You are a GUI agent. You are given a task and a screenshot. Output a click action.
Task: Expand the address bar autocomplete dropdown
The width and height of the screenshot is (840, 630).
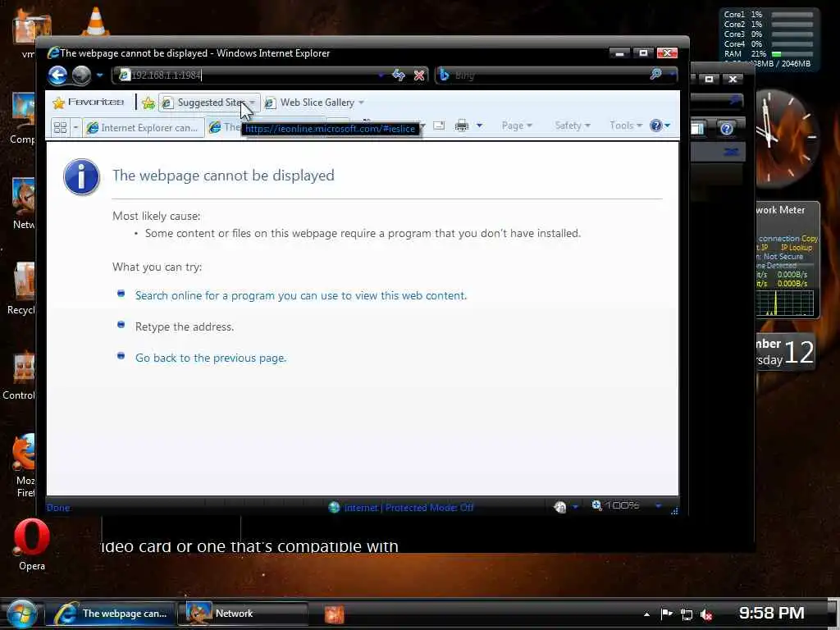pos(381,75)
